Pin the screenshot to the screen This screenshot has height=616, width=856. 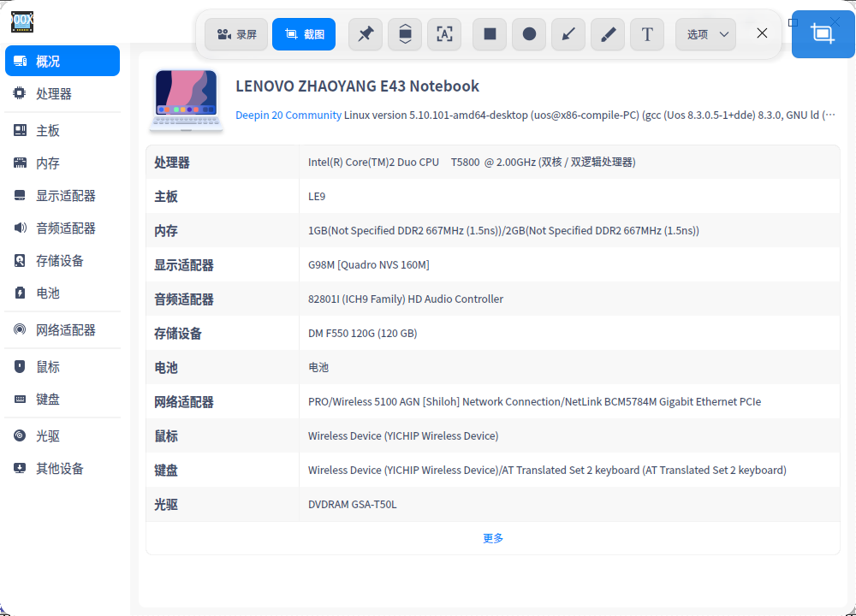[366, 34]
